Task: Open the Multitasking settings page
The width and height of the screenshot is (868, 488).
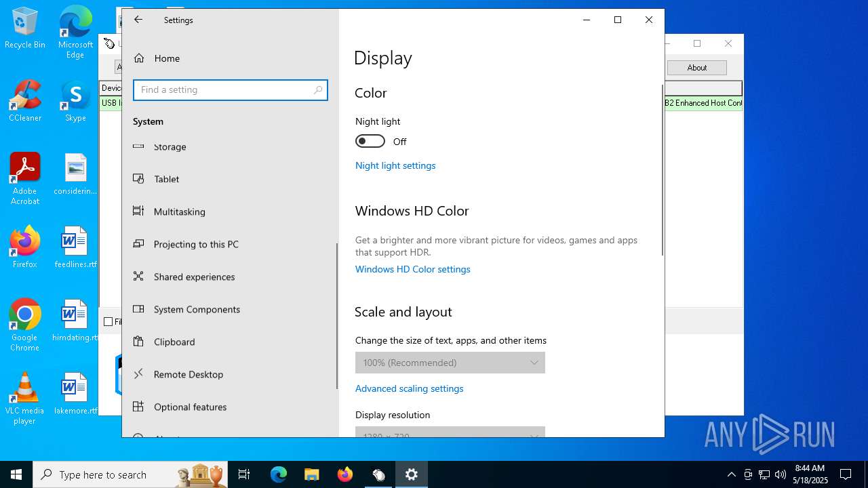Action: [x=231, y=211]
